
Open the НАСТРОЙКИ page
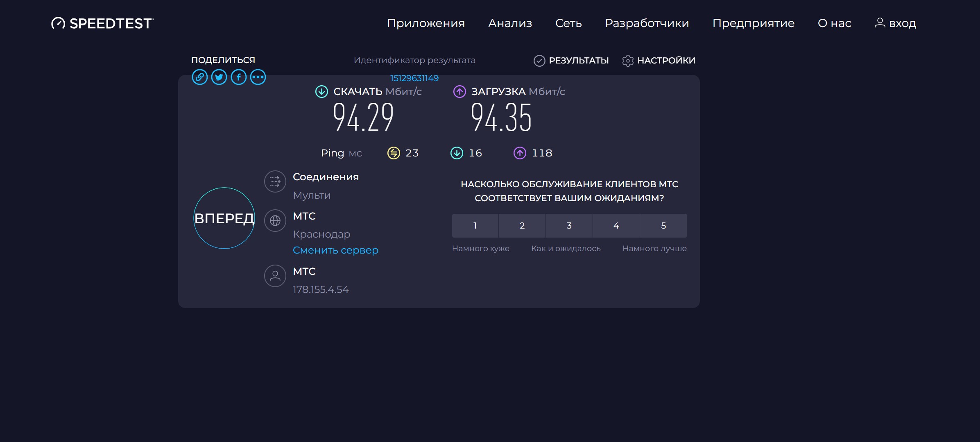click(x=666, y=61)
